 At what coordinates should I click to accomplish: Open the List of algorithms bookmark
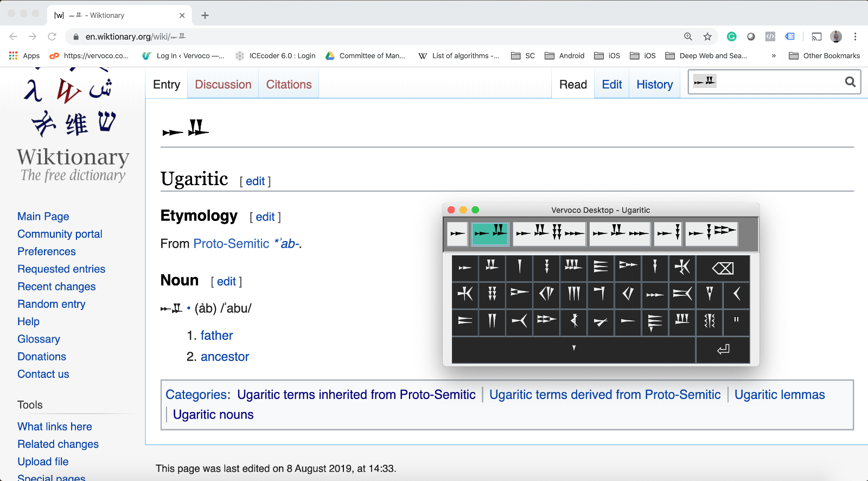pos(459,55)
